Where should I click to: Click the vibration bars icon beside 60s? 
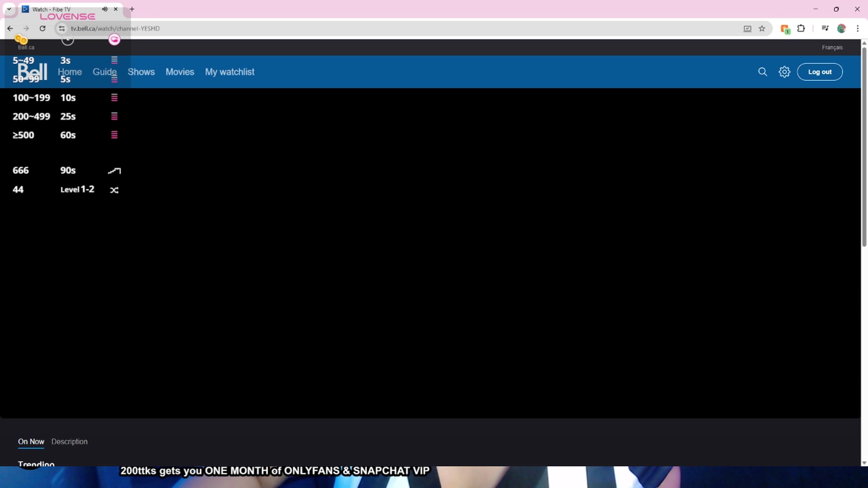114,135
